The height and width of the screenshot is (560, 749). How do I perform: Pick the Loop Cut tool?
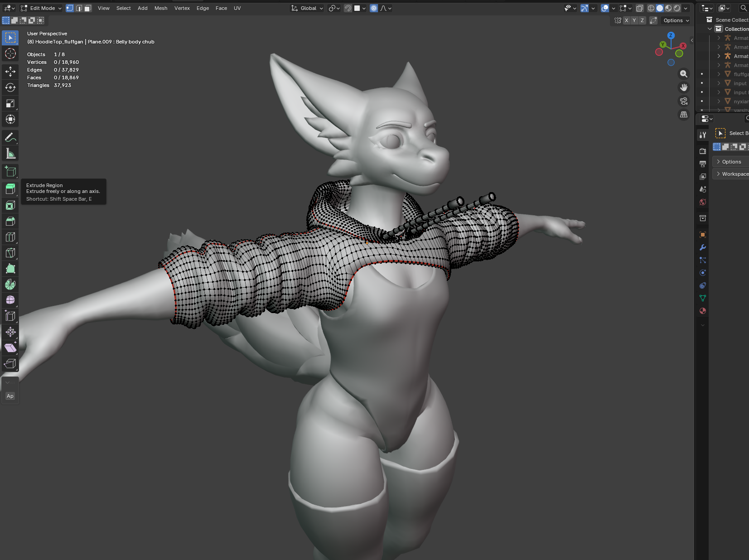(10, 237)
